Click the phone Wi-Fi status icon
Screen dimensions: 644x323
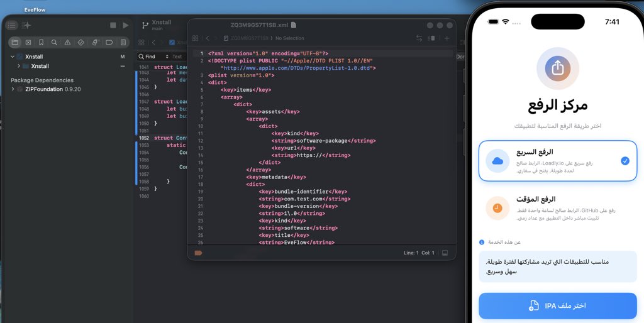coord(505,22)
